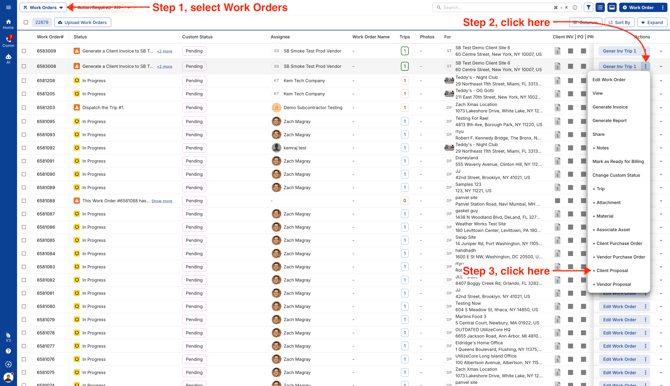Screen dimensions: 670x386
Task: Click the Client invoice document icon for 6583009
Action: [557, 51]
